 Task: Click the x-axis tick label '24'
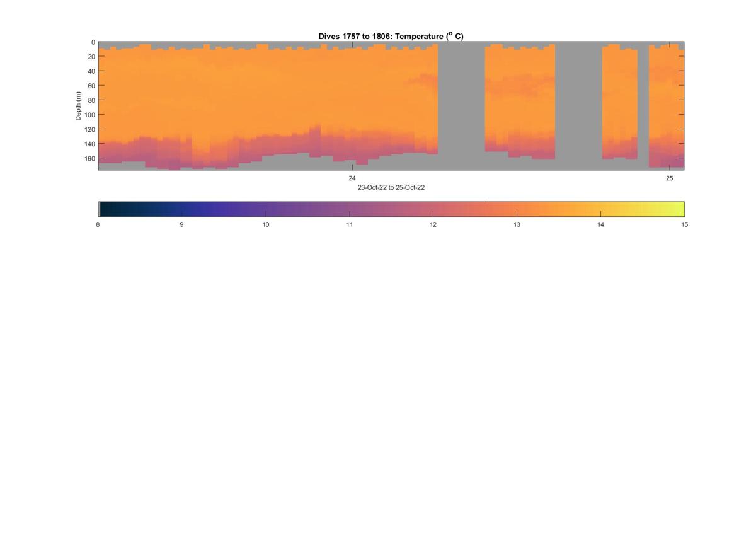(352, 178)
